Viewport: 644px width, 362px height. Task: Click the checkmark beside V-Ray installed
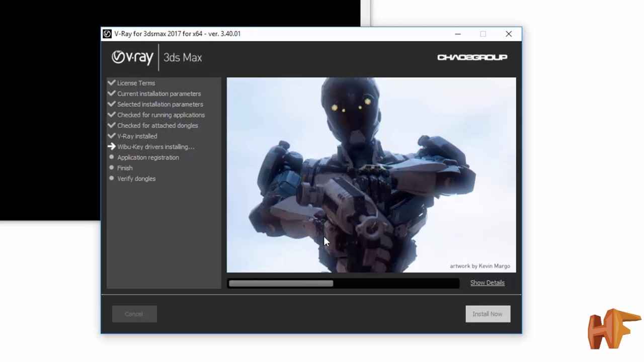coord(112,136)
